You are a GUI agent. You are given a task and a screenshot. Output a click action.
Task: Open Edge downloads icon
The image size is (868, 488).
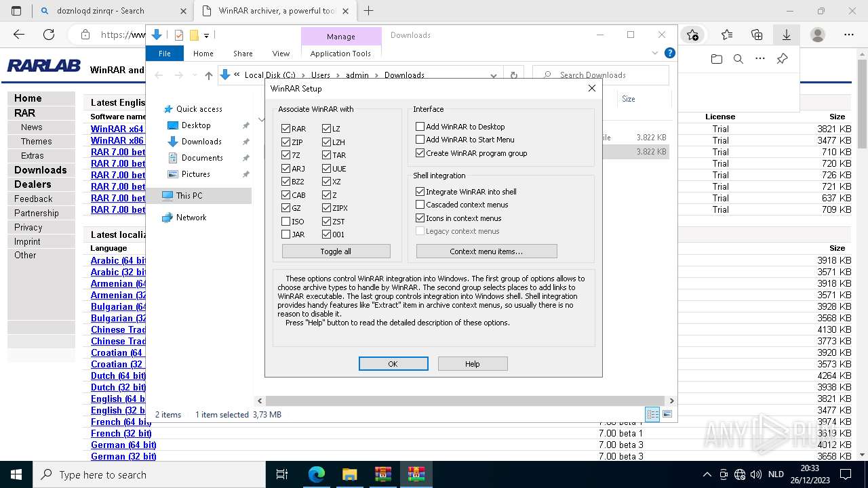pos(787,35)
